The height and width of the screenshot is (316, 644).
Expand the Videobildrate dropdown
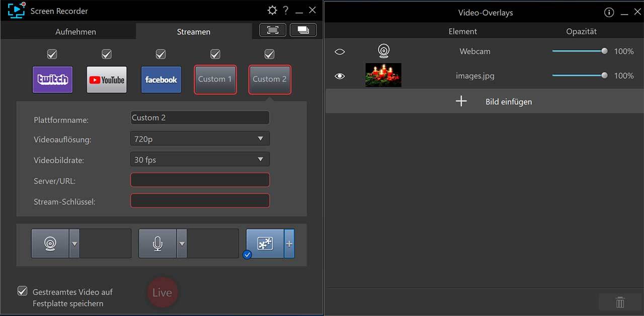tap(200, 160)
